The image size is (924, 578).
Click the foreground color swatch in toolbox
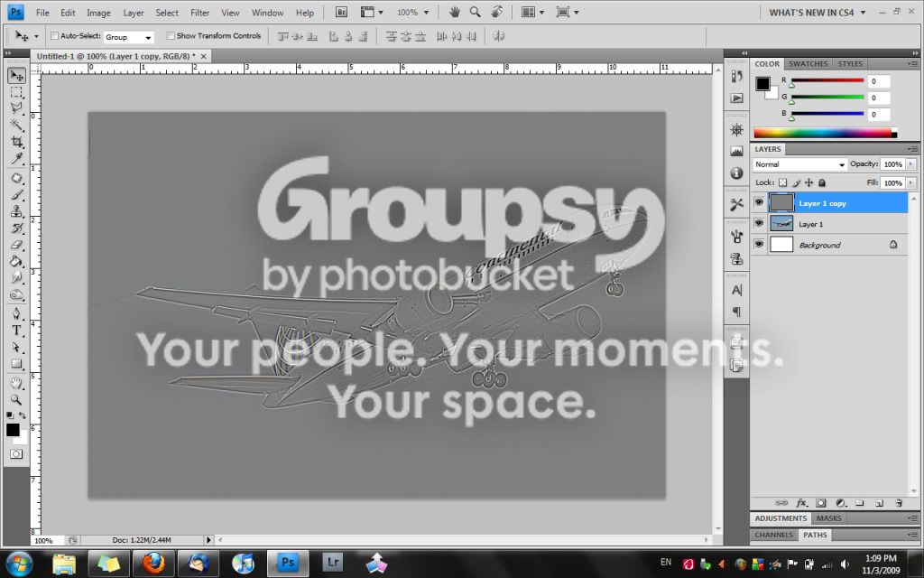(13, 430)
